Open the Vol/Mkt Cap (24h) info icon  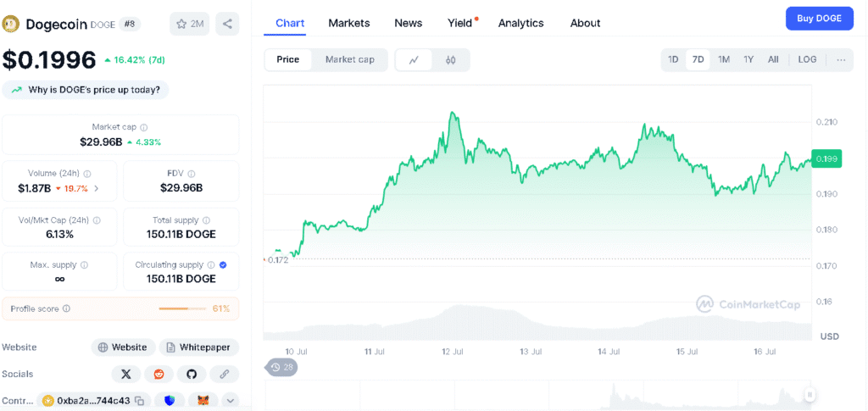pyautogui.click(x=97, y=220)
